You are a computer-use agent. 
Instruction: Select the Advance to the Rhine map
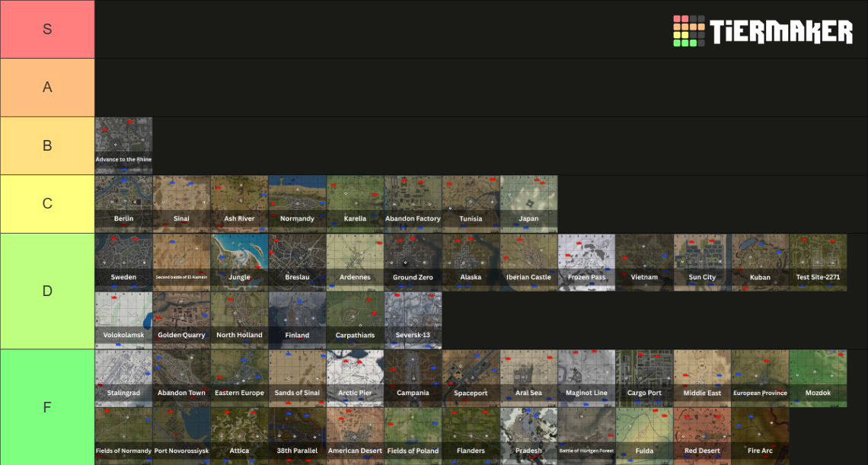(x=123, y=145)
